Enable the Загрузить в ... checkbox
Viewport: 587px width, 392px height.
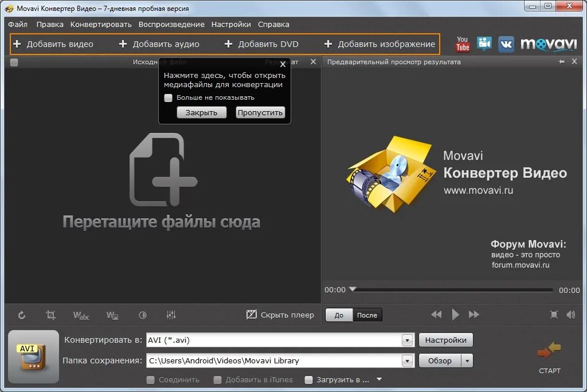309,380
